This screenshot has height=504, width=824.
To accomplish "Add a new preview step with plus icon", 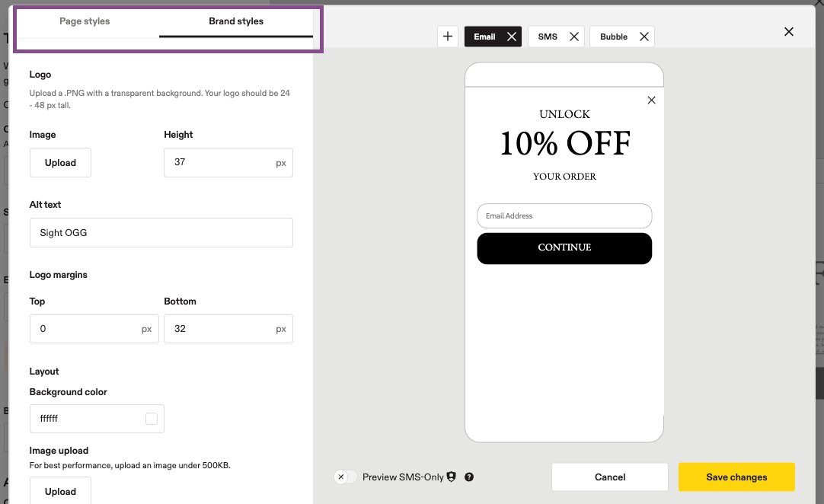I will [x=447, y=37].
